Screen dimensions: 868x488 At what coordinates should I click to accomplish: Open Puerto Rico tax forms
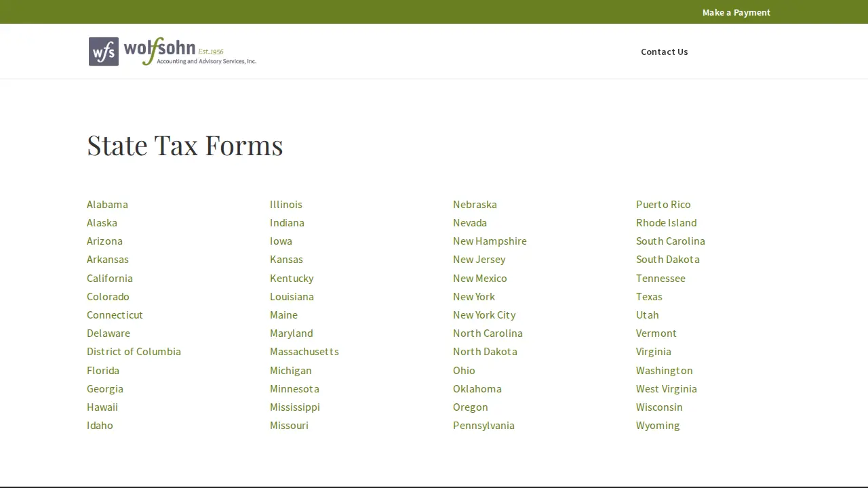coord(663,204)
